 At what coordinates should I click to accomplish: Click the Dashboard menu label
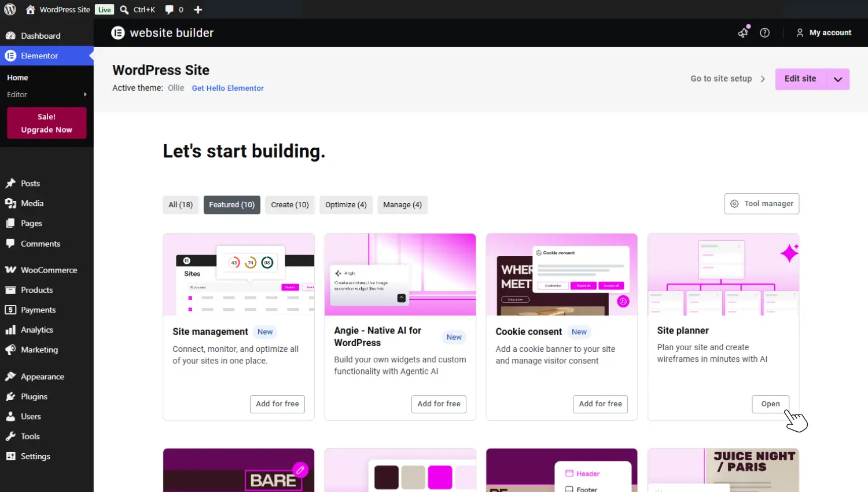pyautogui.click(x=41, y=36)
